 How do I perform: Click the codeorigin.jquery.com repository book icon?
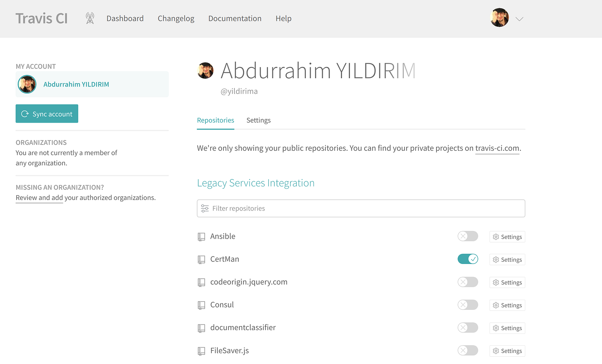coord(201,282)
